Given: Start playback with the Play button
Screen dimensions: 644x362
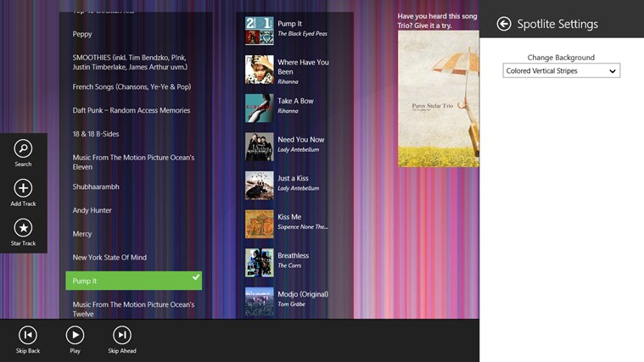Looking at the screenshot, I should tap(75, 336).
